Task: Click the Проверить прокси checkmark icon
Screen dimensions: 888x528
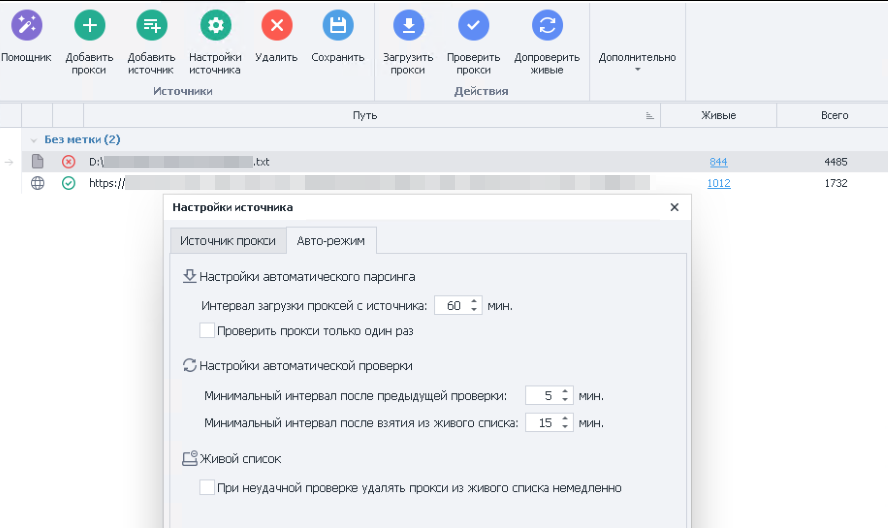Action: [473, 26]
